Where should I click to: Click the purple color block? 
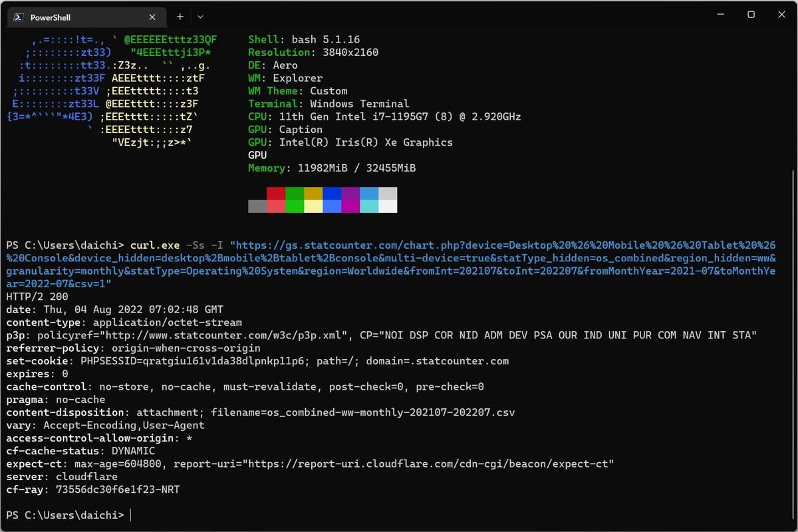350,194
